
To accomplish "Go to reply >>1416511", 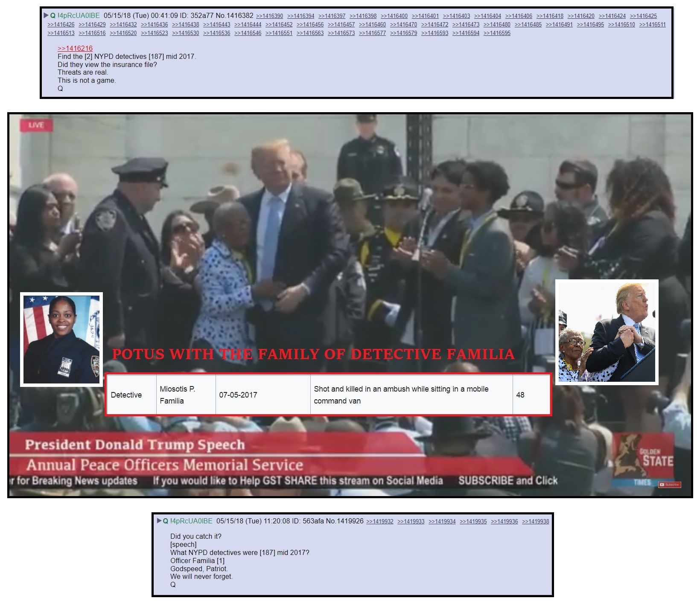I will pyautogui.click(x=652, y=25).
